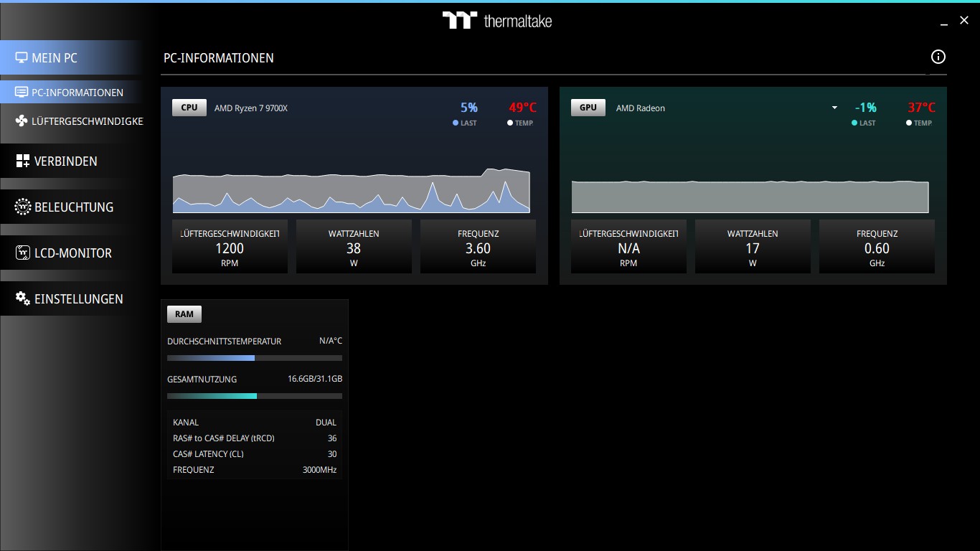Click the PC-Informationen list icon
Image resolution: width=980 pixels, height=551 pixels.
tap(22, 93)
